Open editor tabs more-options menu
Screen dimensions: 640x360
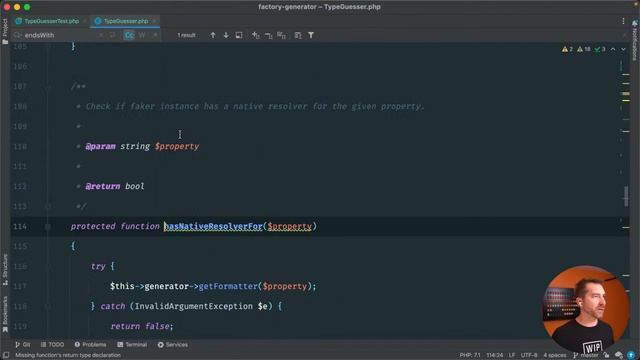click(x=623, y=21)
